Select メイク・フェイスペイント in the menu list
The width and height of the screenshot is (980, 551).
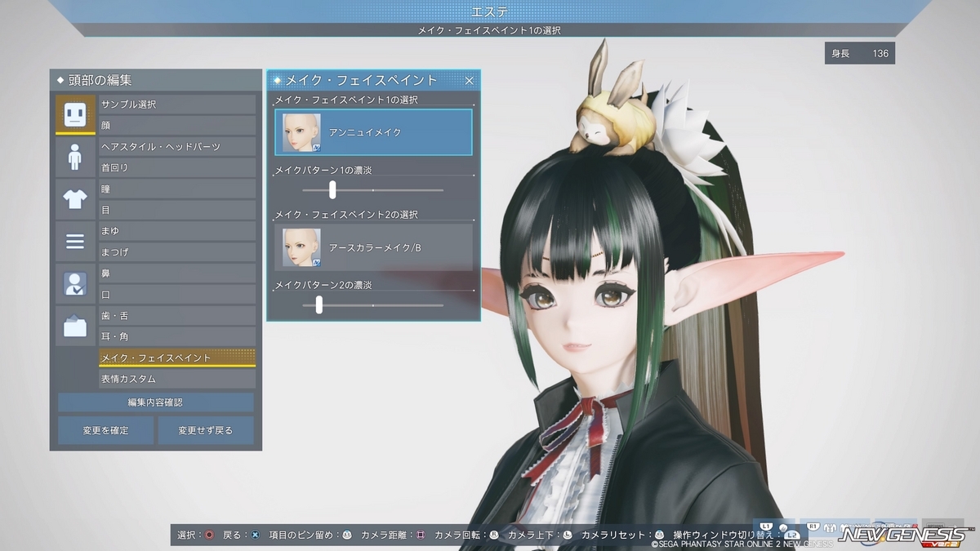177,358
